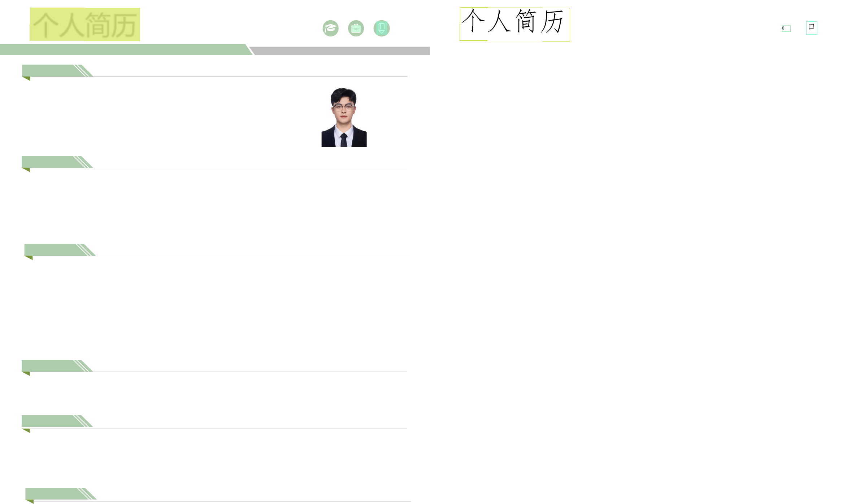This screenshot has width=860, height=504.
Task: Click the long green header bar under the title
Action: click(123, 49)
